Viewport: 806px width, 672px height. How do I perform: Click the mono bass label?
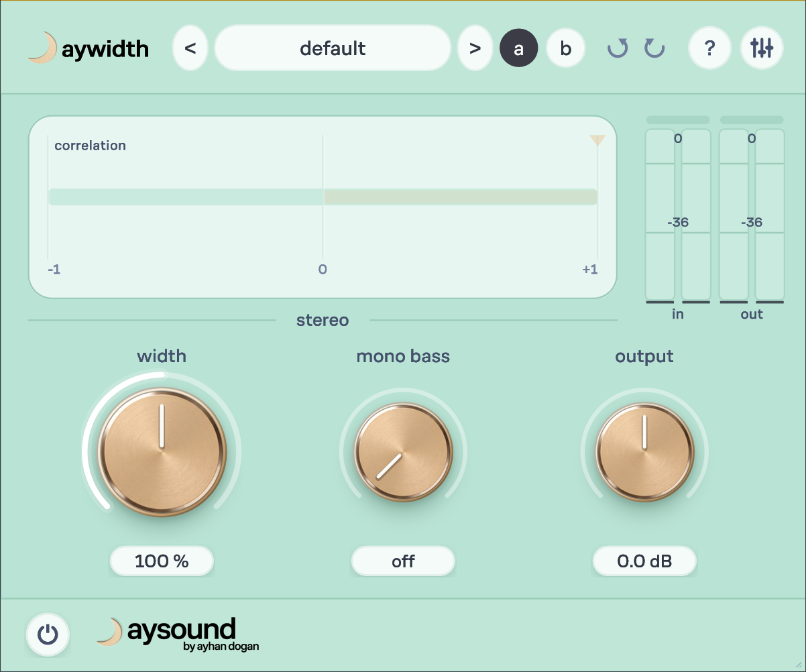tap(403, 356)
